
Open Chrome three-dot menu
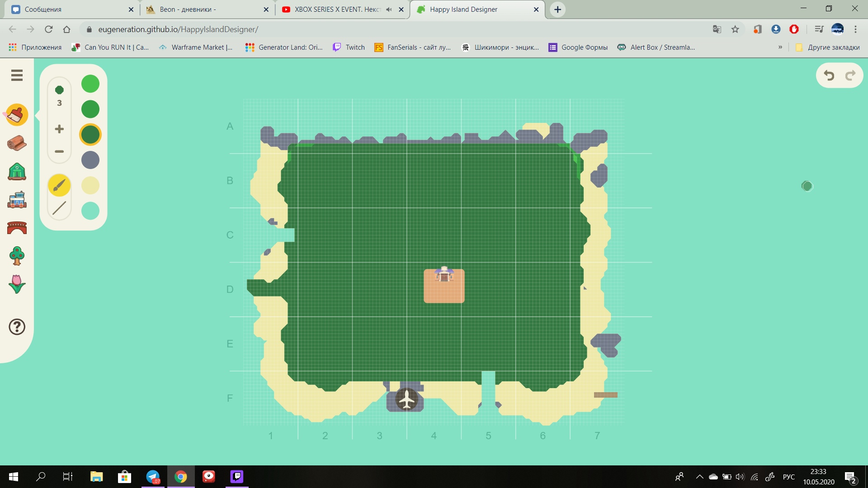pos(855,29)
